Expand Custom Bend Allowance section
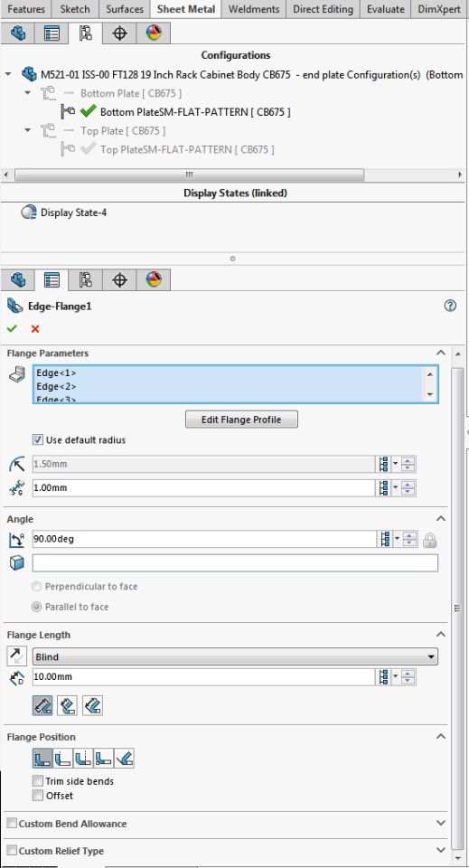 tap(441, 823)
